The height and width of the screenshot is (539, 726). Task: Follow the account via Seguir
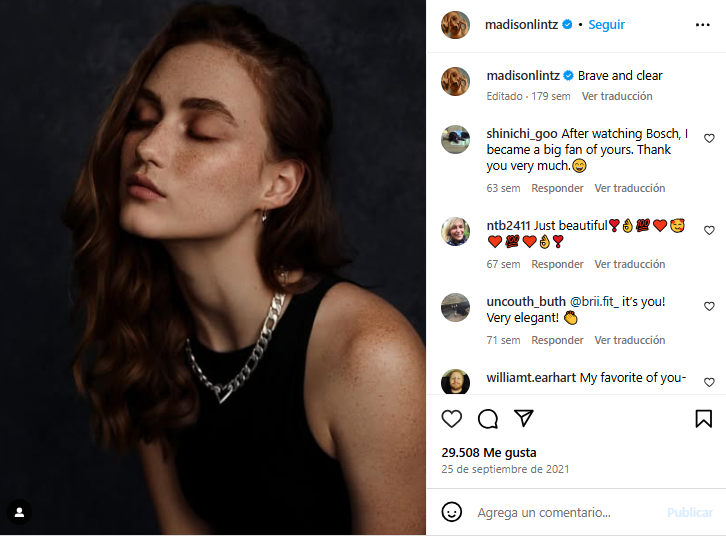click(x=606, y=25)
